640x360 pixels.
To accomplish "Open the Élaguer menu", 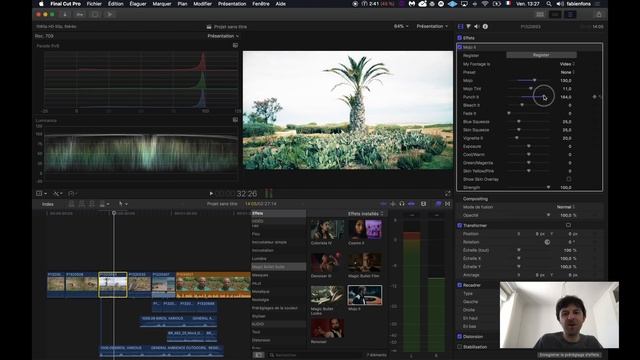I will point(138,4).
